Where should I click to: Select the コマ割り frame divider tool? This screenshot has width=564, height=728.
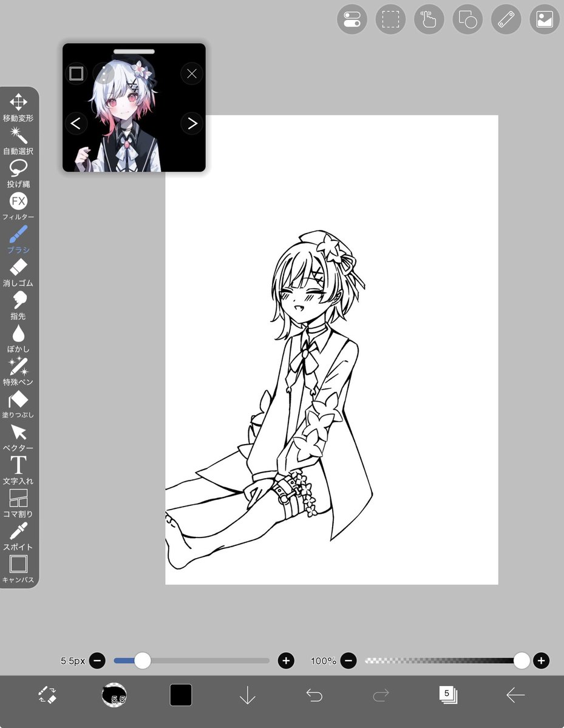point(18,503)
